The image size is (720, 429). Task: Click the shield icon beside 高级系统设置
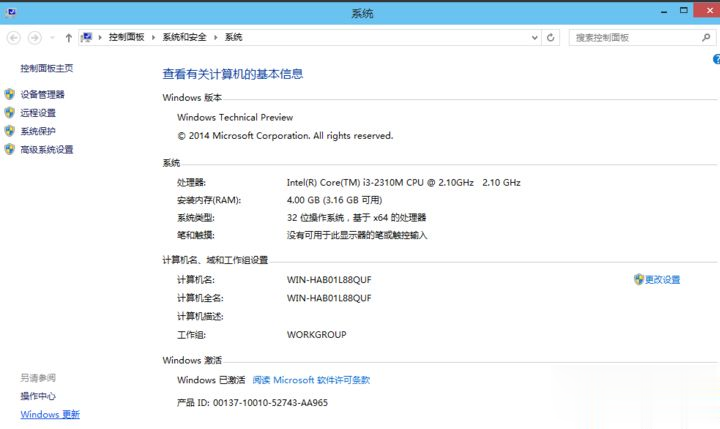click(x=10, y=149)
